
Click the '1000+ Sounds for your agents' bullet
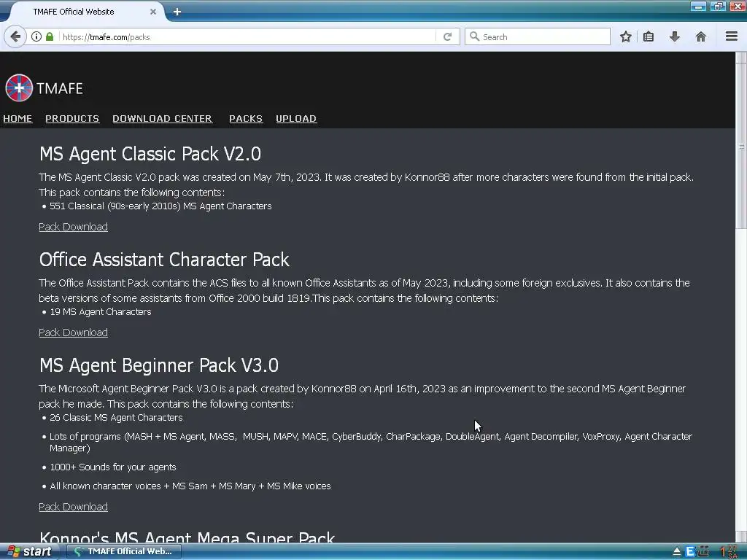(x=113, y=467)
